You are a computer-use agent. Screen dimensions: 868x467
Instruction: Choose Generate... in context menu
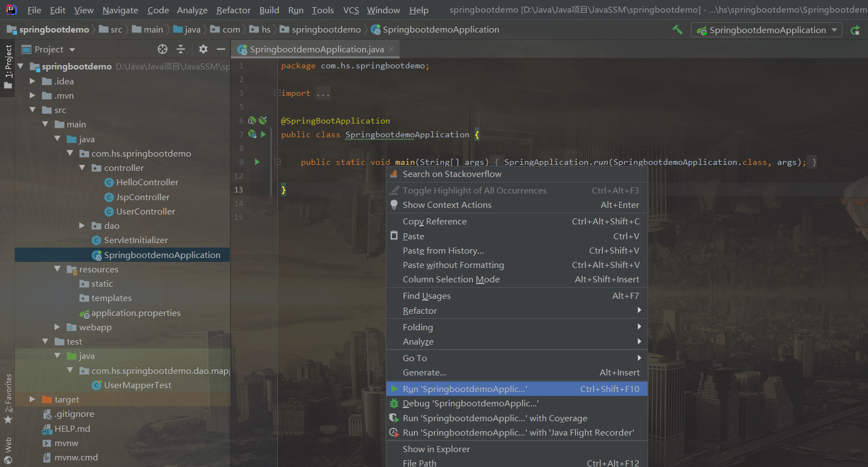coord(517,372)
